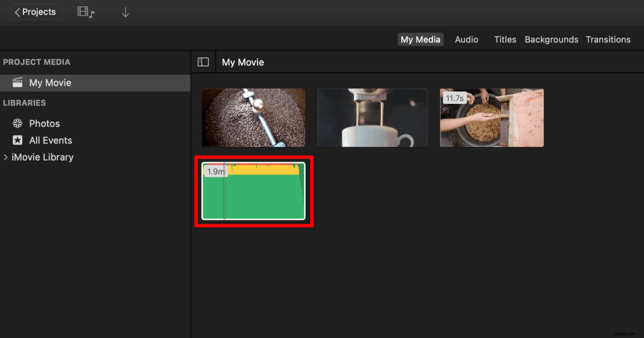Click the All Events star icon
644x338 pixels.
coord(17,140)
